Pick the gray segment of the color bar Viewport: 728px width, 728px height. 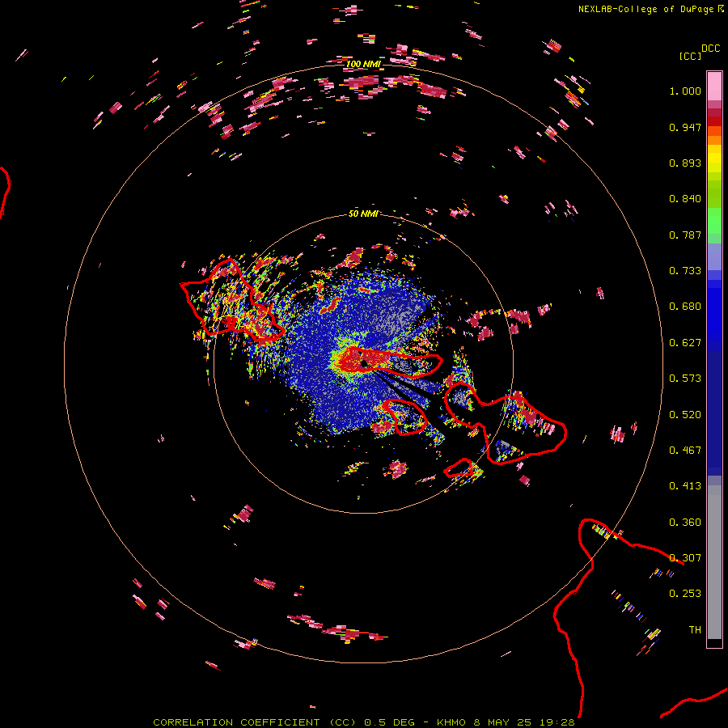pyautogui.click(x=714, y=562)
